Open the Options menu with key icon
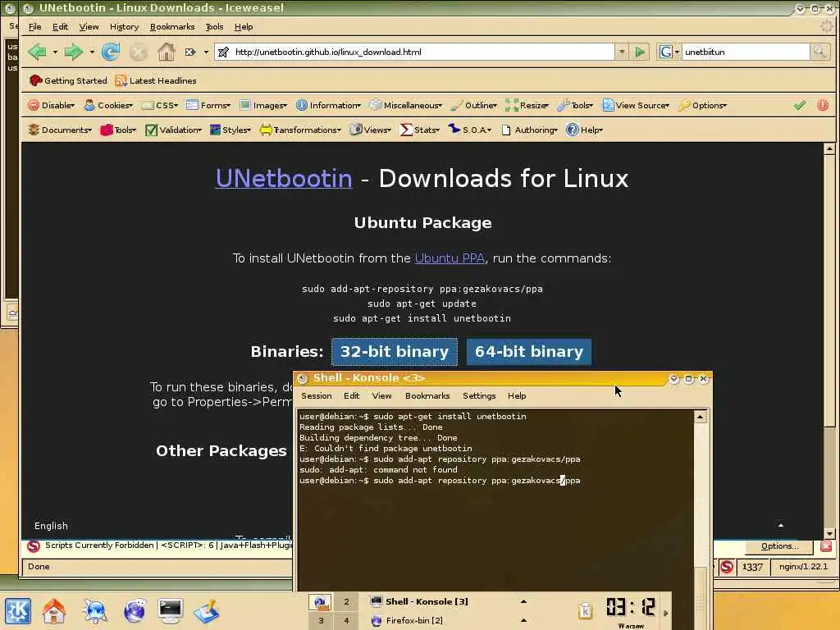This screenshot has width=840, height=630. 702,105
